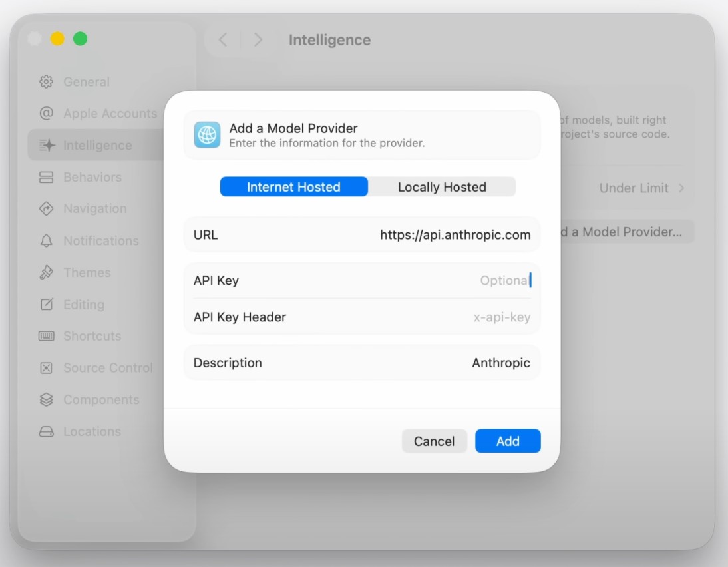Click the Components layers icon
Viewport: 728px width, 567px height.
point(46,399)
